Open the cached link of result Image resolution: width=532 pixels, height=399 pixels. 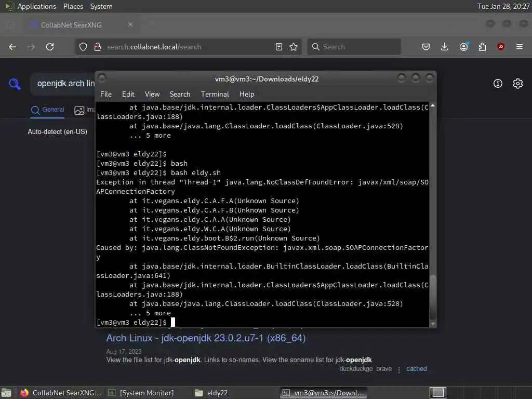[x=416, y=369]
